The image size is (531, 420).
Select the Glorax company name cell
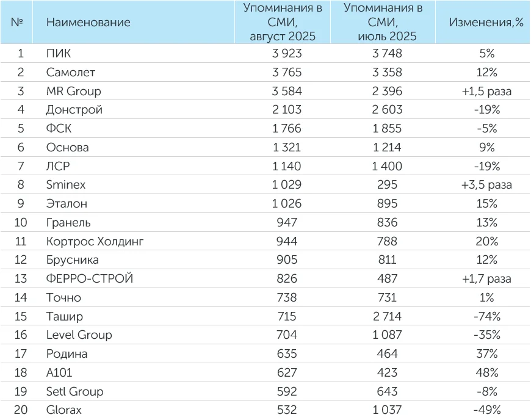[63, 410]
